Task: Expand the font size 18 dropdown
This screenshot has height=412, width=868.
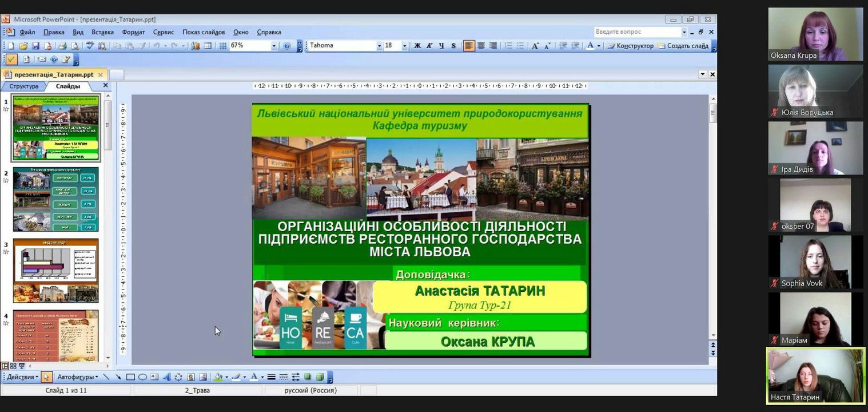Action: 404,46
